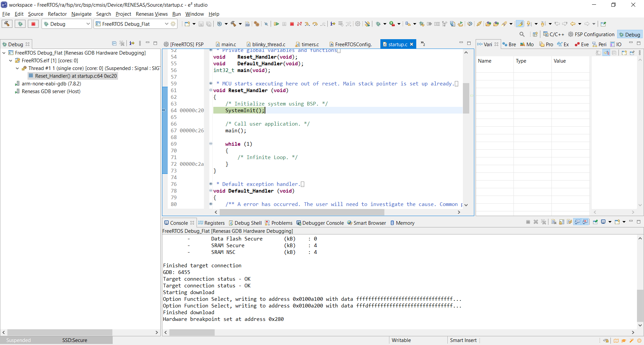Click the Disconnect debug icon

pyautogui.click(x=300, y=24)
